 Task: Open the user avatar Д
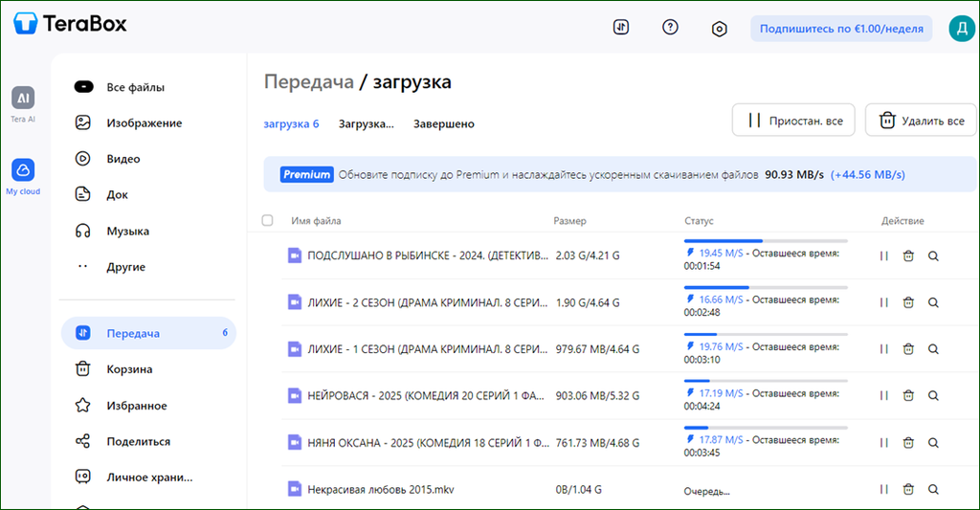961,28
